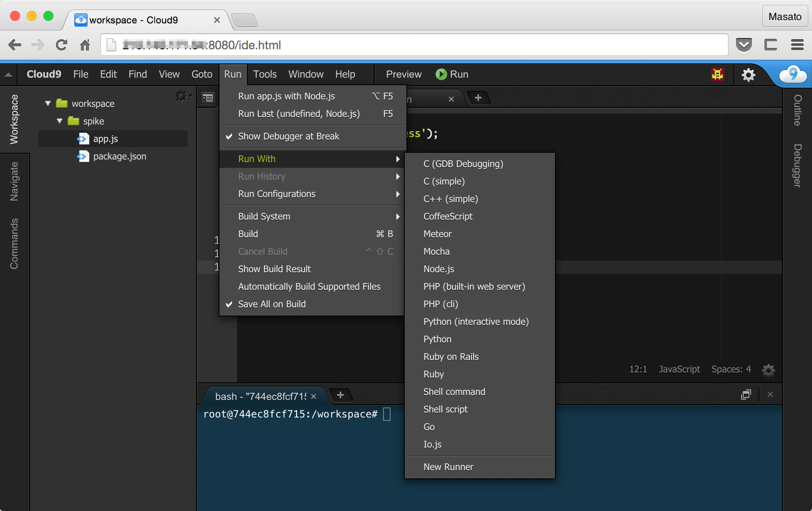The width and height of the screenshot is (812, 511).
Task: Select app.js in the file tree
Action: [x=113, y=139]
